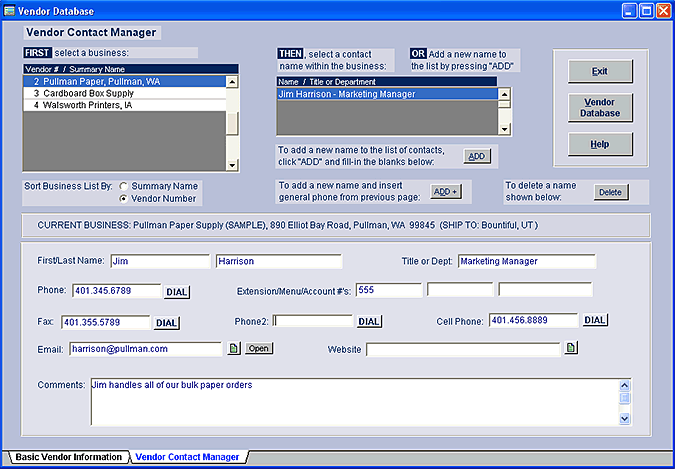Open the Vendor Database button
Viewport: 675px width, 469px height.
pyautogui.click(x=600, y=108)
